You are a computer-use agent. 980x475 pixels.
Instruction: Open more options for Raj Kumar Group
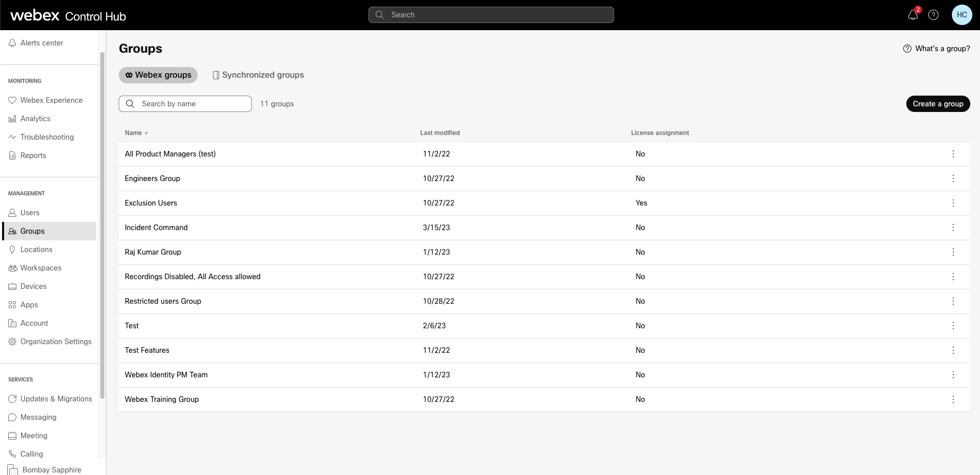(953, 252)
